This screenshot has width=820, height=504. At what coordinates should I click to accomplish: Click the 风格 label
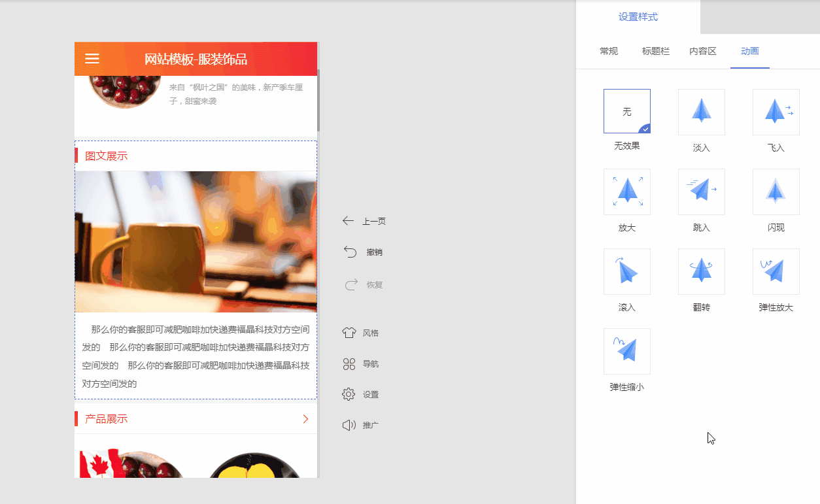pyautogui.click(x=371, y=333)
